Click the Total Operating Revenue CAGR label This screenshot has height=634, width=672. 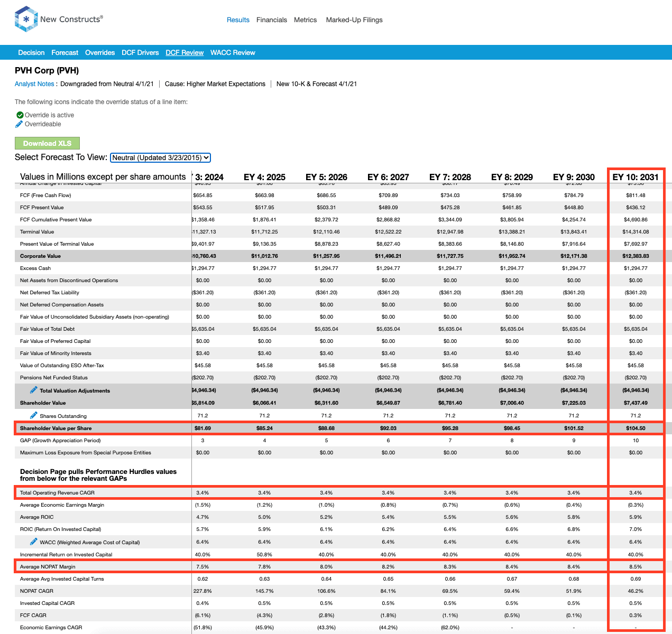coord(57,493)
